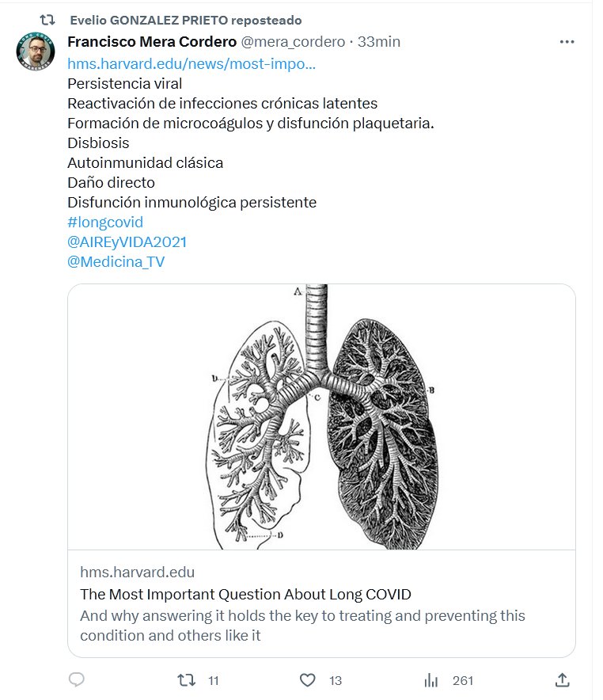Click the reply speech bubble icon
The width and height of the screenshot is (603, 700).
tap(77, 680)
